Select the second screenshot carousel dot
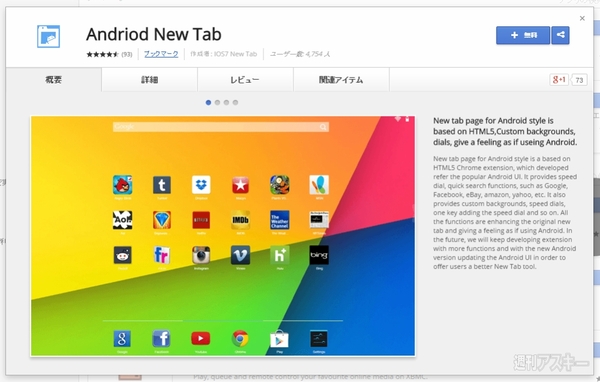 point(217,102)
